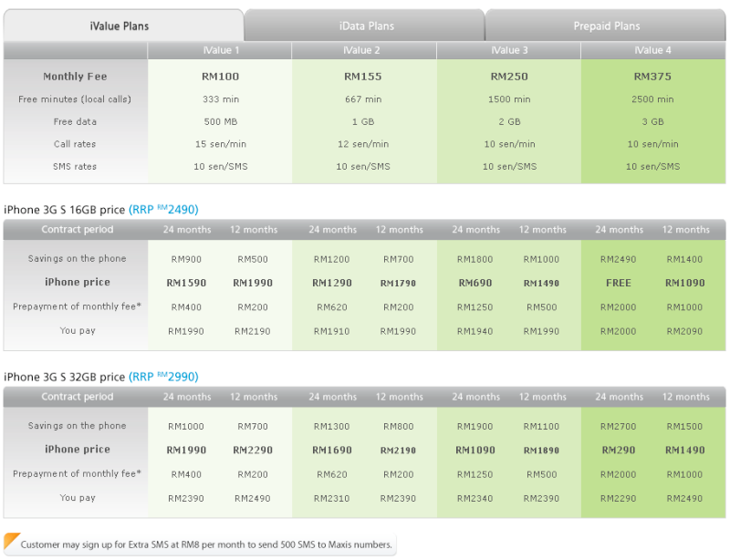Click the RM1500 savings value
This screenshot has height=560, width=730.
(x=684, y=427)
